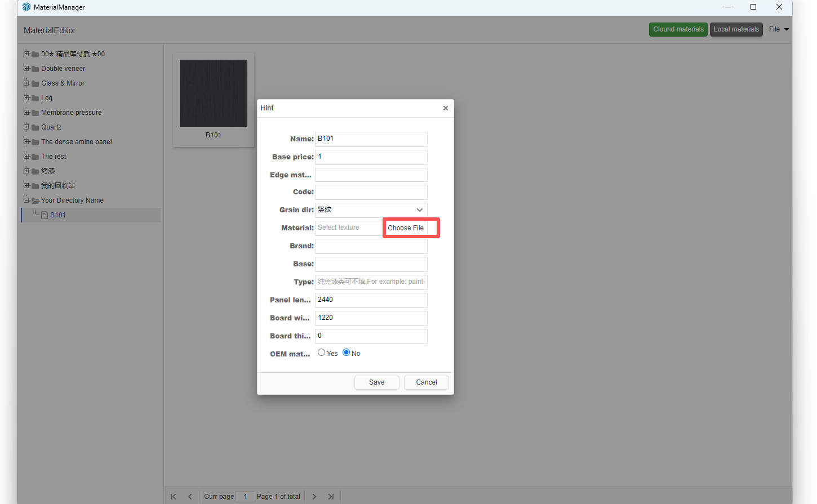Close the Hint dialog with X icon
817x504 pixels.
[x=446, y=108]
